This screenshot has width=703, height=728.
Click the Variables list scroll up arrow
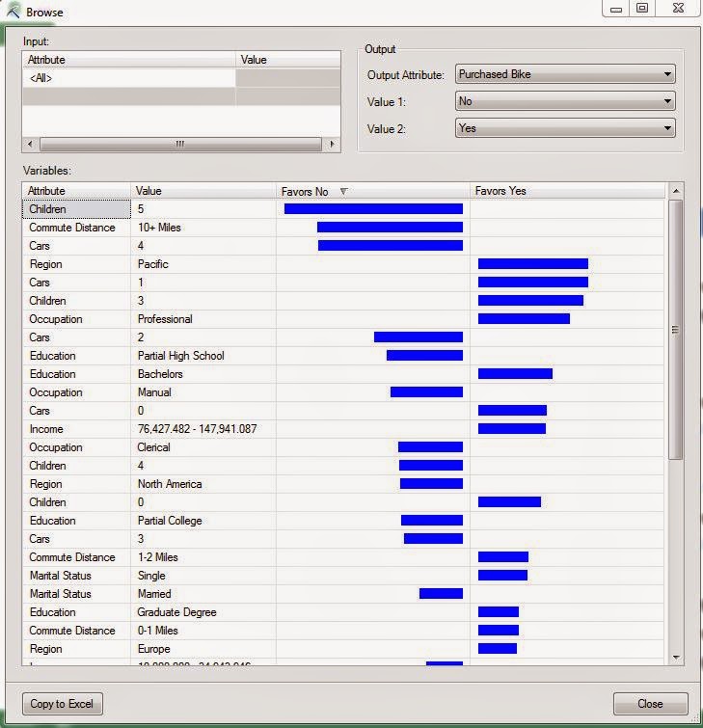coord(676,191)
